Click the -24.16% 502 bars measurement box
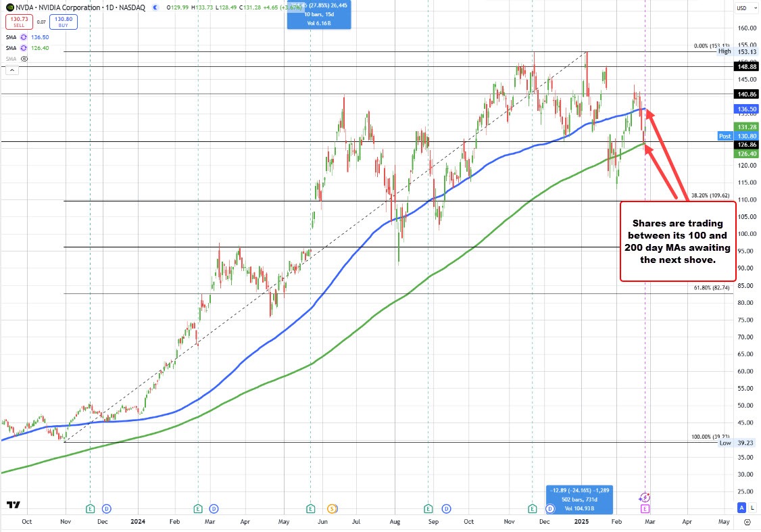761x532 pixels. click(579, 500)
